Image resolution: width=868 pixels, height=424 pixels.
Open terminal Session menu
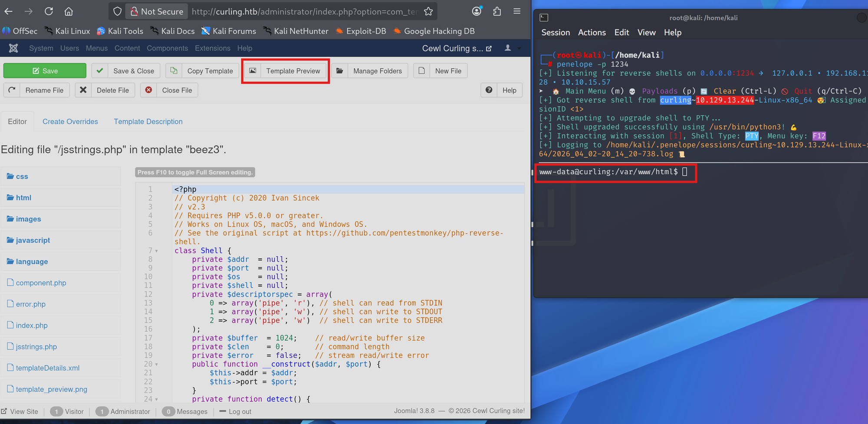click(x=556, y=33)
